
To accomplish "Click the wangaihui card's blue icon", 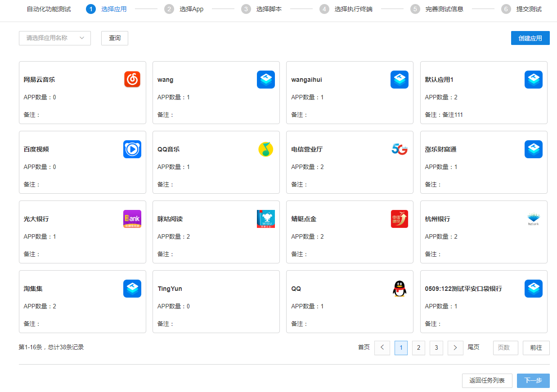I will (x=400, y=80).
